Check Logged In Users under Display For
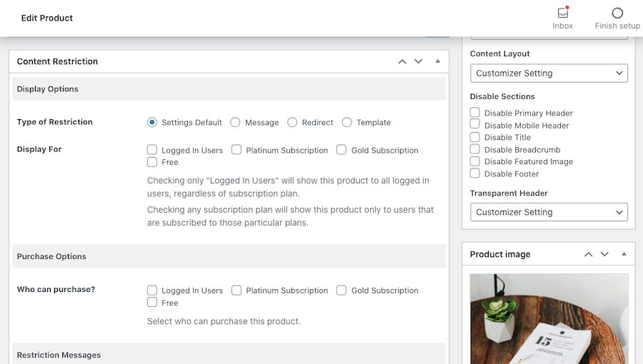643x364 pixels. coord(152,149)
